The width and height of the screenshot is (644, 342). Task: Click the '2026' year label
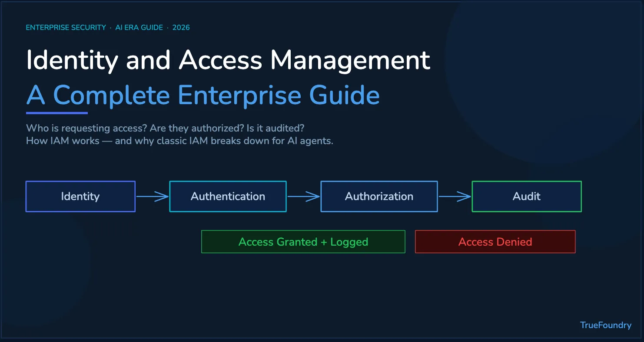[181, 27]
